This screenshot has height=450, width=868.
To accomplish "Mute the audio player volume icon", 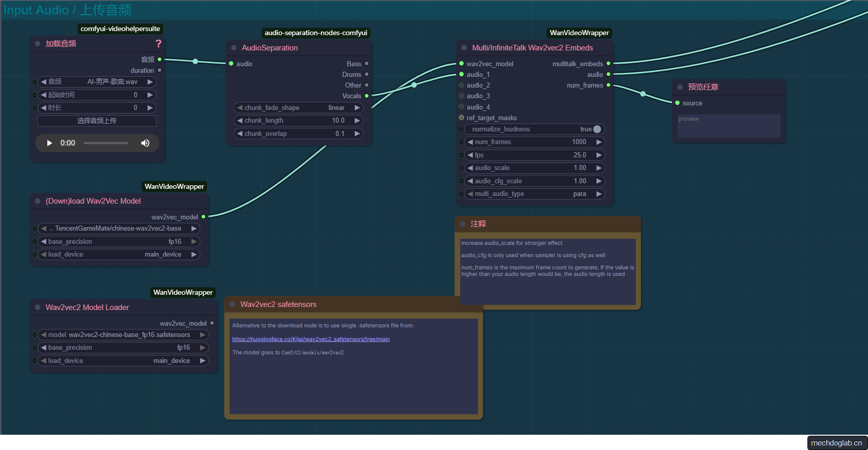I will (x=145, y=143).
